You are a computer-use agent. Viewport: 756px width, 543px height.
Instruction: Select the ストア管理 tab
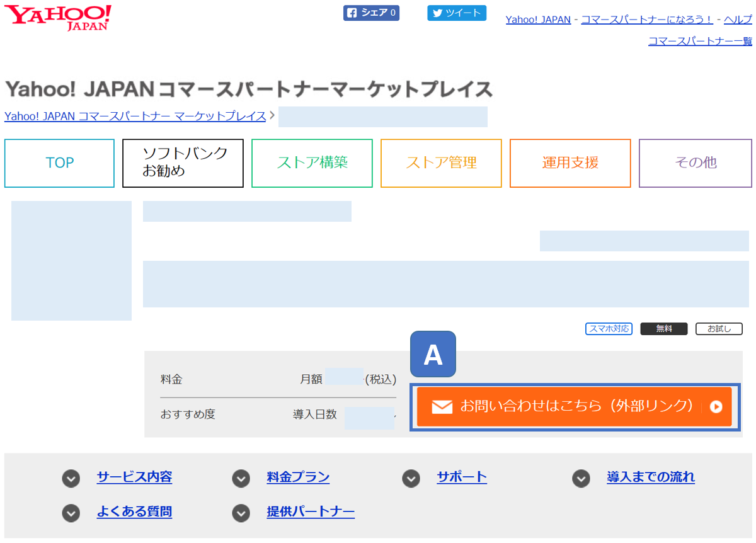pos(441,163)
